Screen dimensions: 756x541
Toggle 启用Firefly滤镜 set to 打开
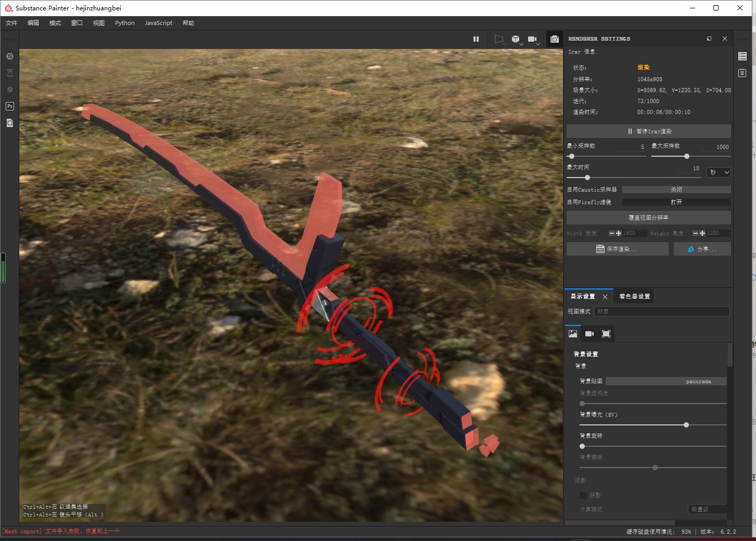676,202
